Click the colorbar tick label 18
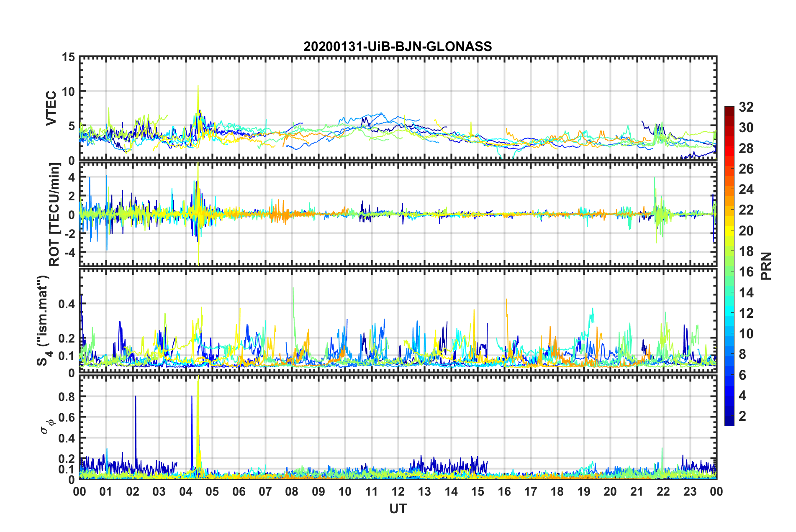Screen dimensions: 796x532 tap(746, 251)
